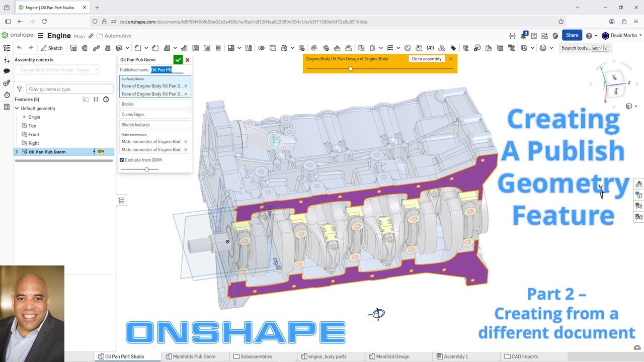The image size is (644, 362).
Task: Click the Sketch button
Action: pyautogui.click(x=52, y=48)
